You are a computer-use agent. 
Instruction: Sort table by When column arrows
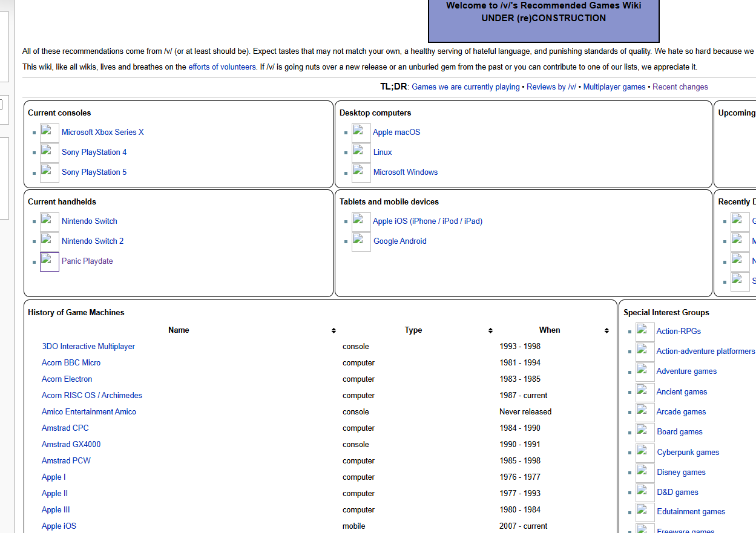[606, 330]
